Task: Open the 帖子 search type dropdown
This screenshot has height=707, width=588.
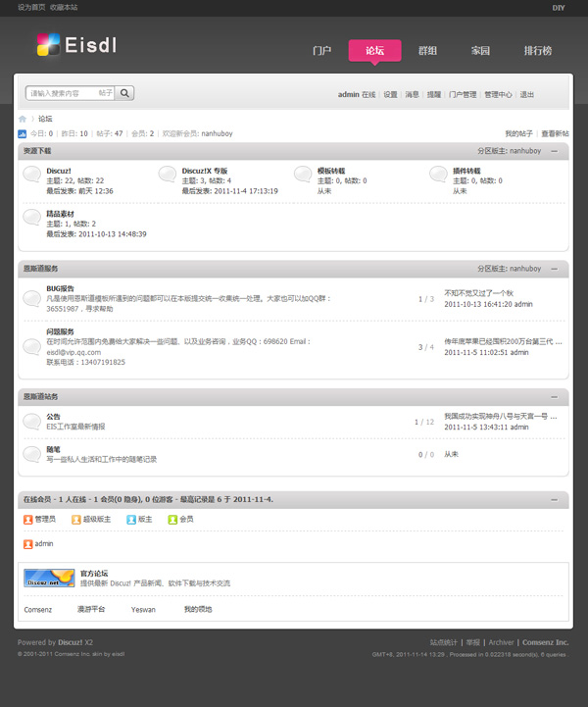Action: [106, 93]
